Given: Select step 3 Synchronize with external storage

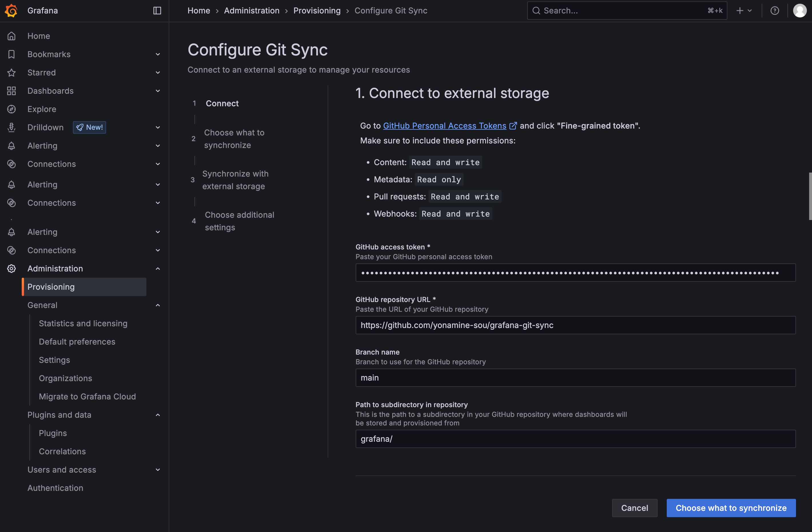Looking at the screenshot, I should tap(235, 180).
